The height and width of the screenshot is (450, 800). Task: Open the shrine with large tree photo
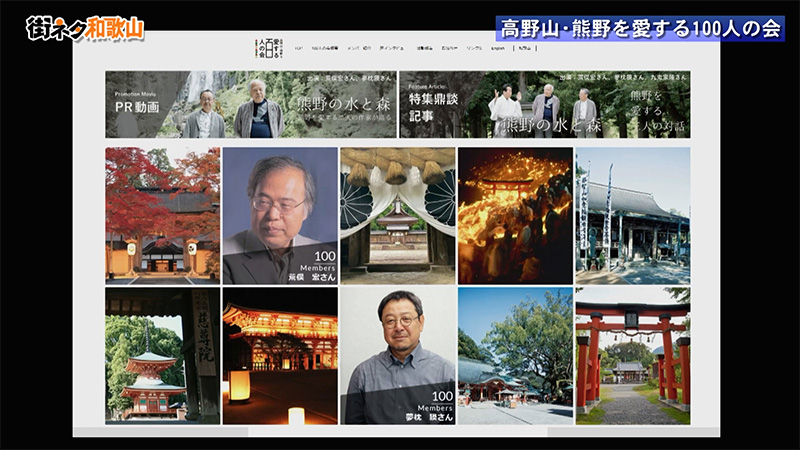pyautogui.click(x=515, y=355)
